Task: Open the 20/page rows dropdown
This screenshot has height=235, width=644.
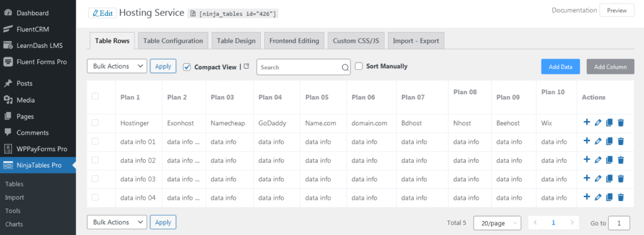Action: (x=497, y=223)
